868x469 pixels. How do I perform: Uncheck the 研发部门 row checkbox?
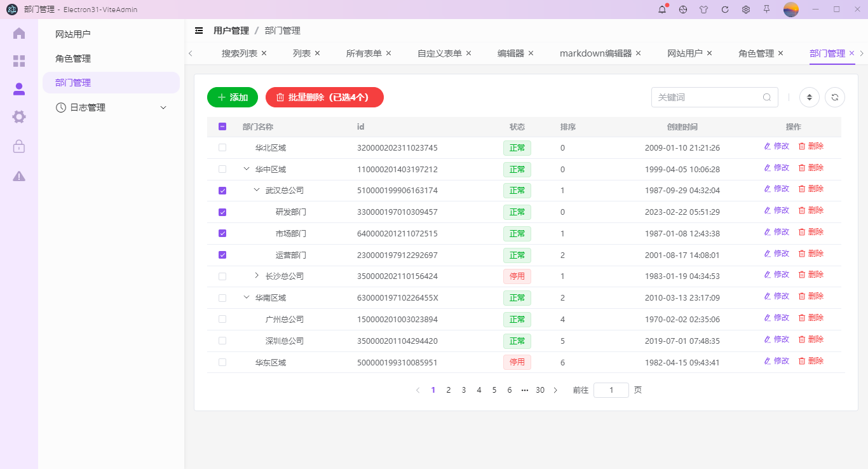coord(222,212)
